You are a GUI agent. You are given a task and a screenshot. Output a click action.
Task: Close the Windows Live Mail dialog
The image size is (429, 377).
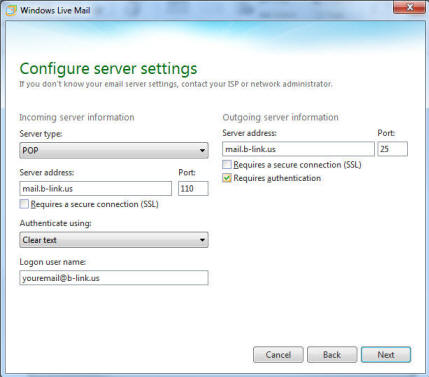(x=410, y=7)
